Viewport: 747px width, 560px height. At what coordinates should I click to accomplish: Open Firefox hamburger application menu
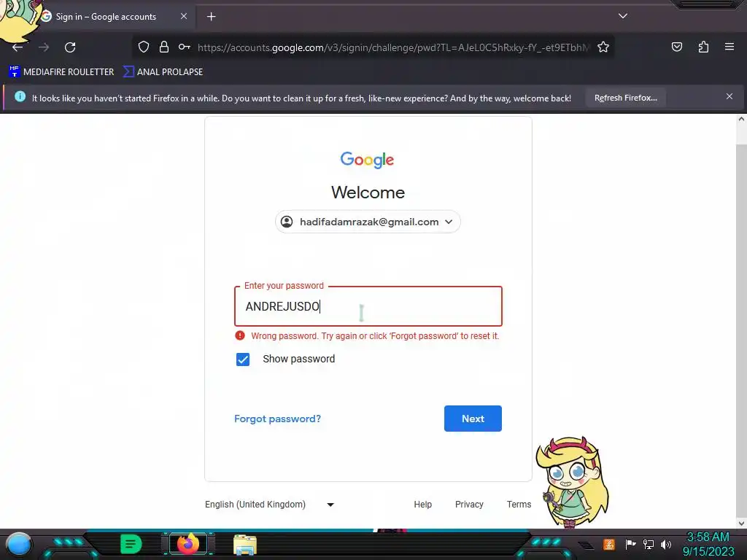click(729, 47)
